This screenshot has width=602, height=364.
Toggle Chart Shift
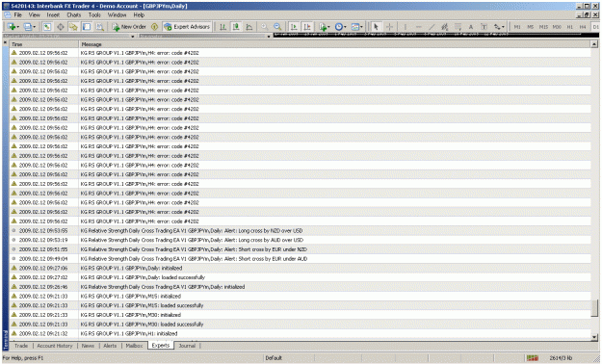click(307, 27)
